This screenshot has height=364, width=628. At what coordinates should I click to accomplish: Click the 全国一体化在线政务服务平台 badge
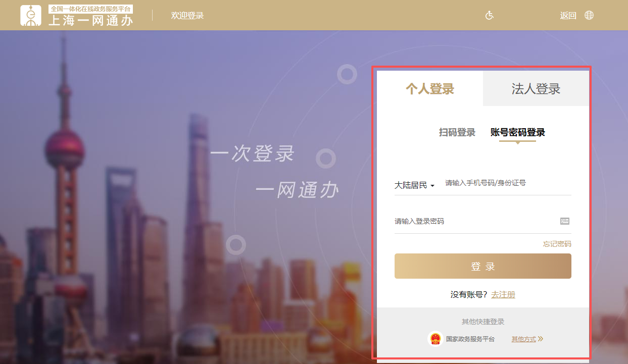pos(91,9)
